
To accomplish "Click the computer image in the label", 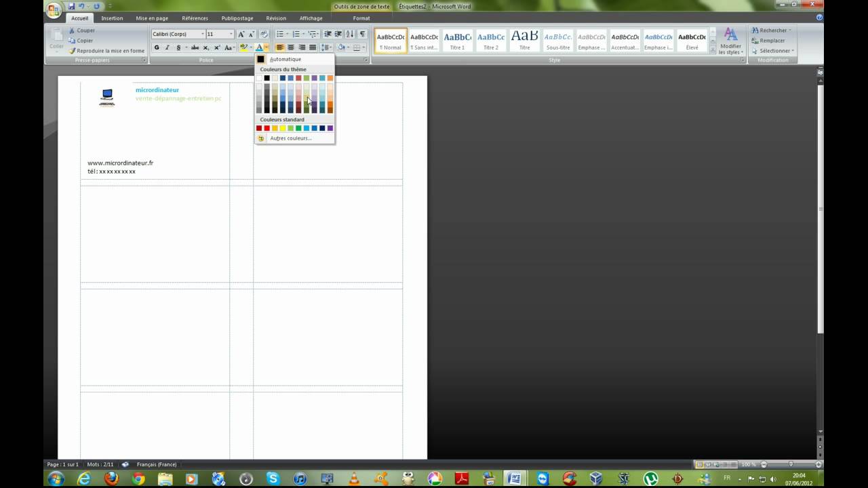I will pos(106,98).
